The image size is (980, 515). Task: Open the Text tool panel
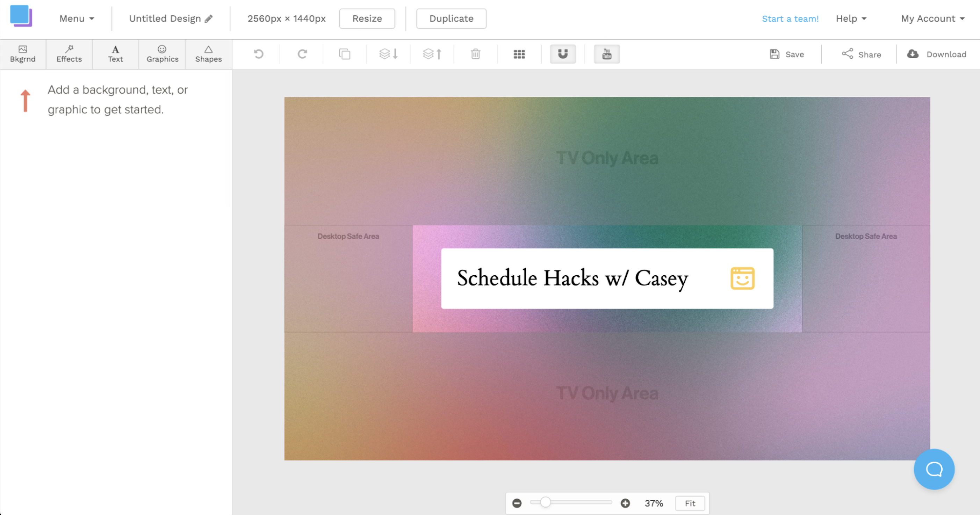click(115, 55)
